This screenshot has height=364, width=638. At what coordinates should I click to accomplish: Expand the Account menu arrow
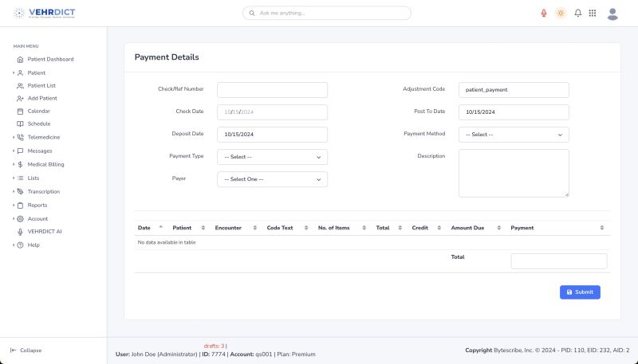point(14,218)
